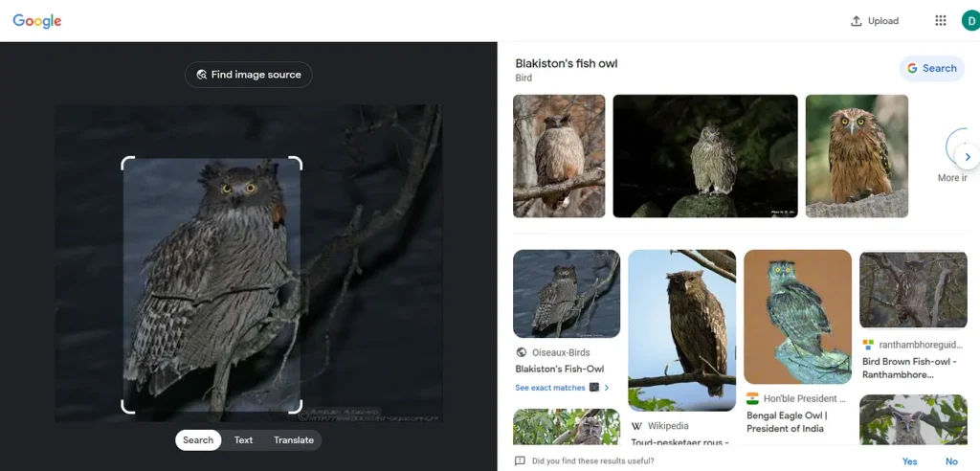Answer No to results useful
The image size is (980, 471).
(951, 461)
